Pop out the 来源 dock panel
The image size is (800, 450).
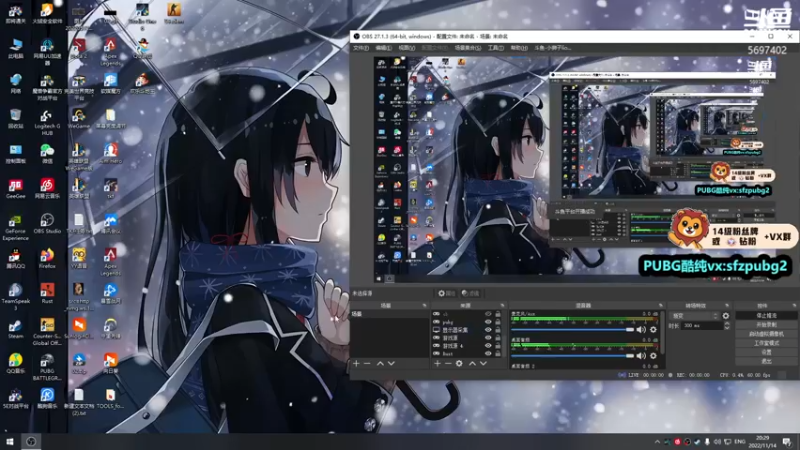(x=502, y=306)
